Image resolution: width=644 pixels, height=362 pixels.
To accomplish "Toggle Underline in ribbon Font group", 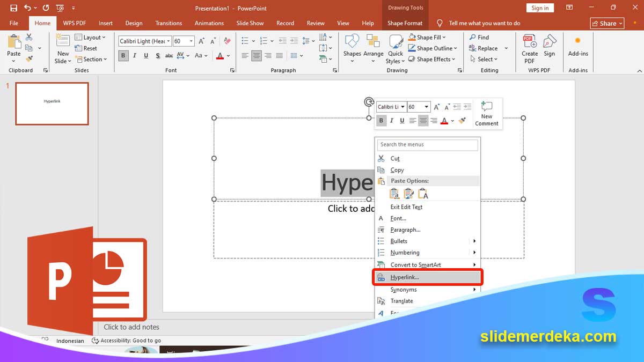I will (x=147, y=56).
